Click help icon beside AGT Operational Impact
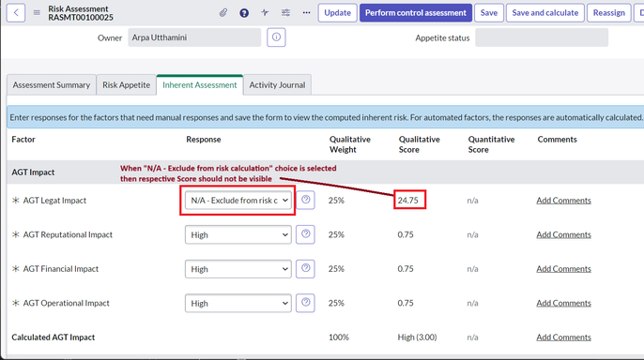644x360 pixels. (x=305, y=303)
